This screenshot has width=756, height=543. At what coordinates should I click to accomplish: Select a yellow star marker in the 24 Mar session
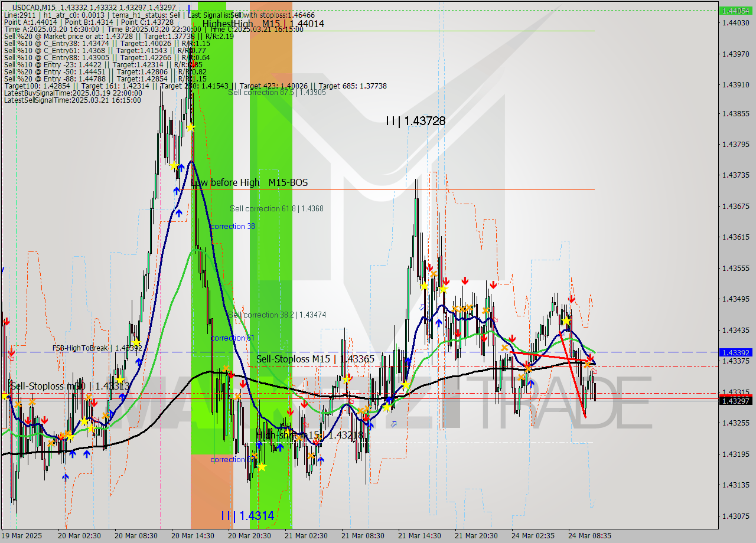click(566, 320)
